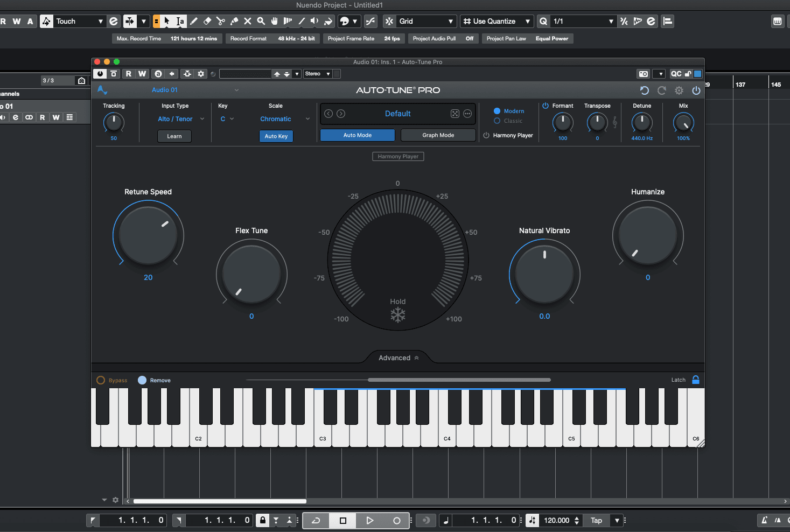The width and height of the screenshot is (790, 532).
Task: Open the plugin snapshot camera tool
Action: click(643, 73)
